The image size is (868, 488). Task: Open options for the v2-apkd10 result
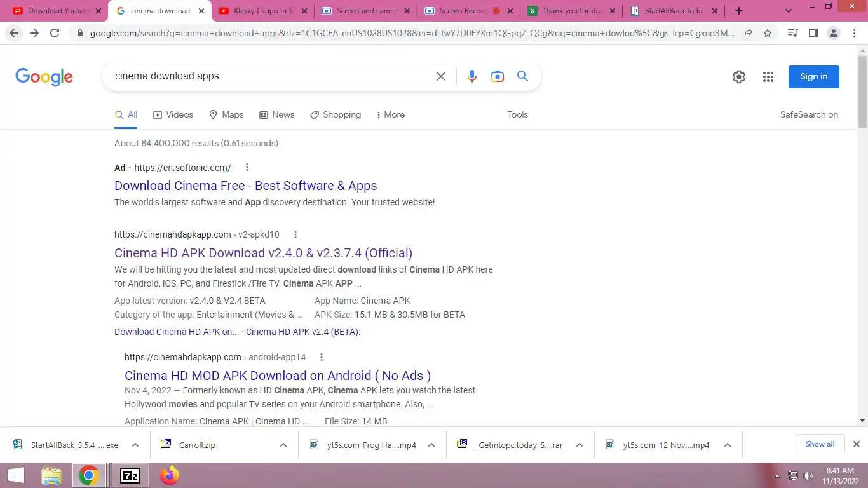click(x=295, y=234)
